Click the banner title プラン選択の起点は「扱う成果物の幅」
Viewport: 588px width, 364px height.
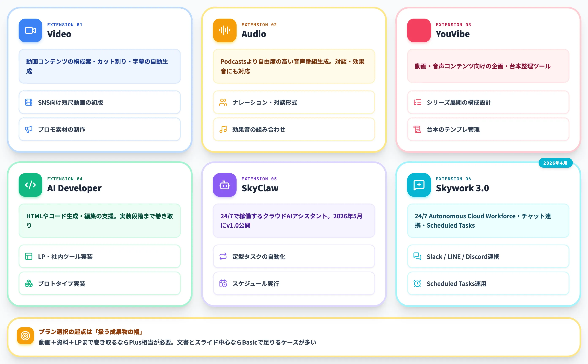click(x=91, y=332)
